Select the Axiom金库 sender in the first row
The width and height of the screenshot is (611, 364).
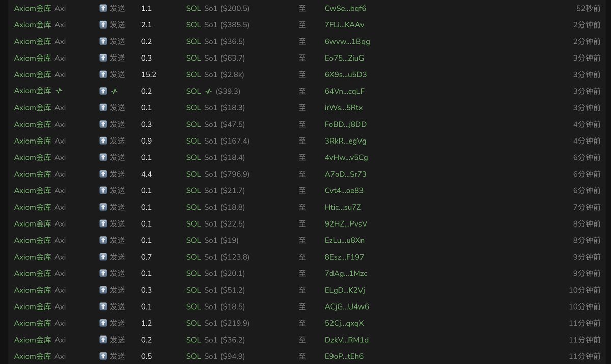click(x=33, y=8)
